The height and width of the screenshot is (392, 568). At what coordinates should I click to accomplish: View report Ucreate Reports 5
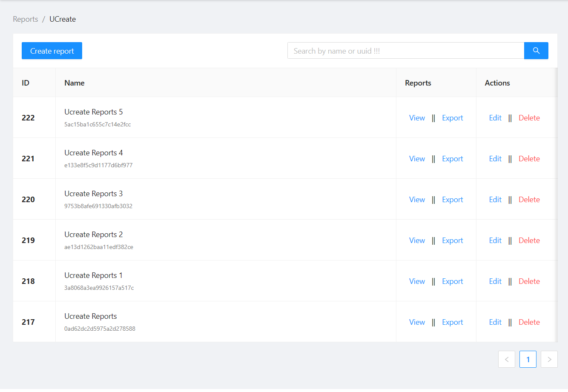coord(417,118)
